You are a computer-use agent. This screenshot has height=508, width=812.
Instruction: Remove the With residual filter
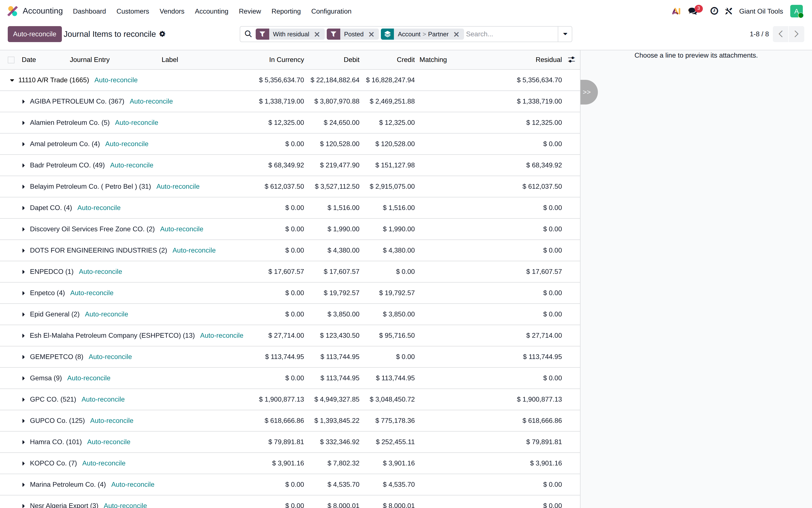pyautogui.click(x=317, y=34)
